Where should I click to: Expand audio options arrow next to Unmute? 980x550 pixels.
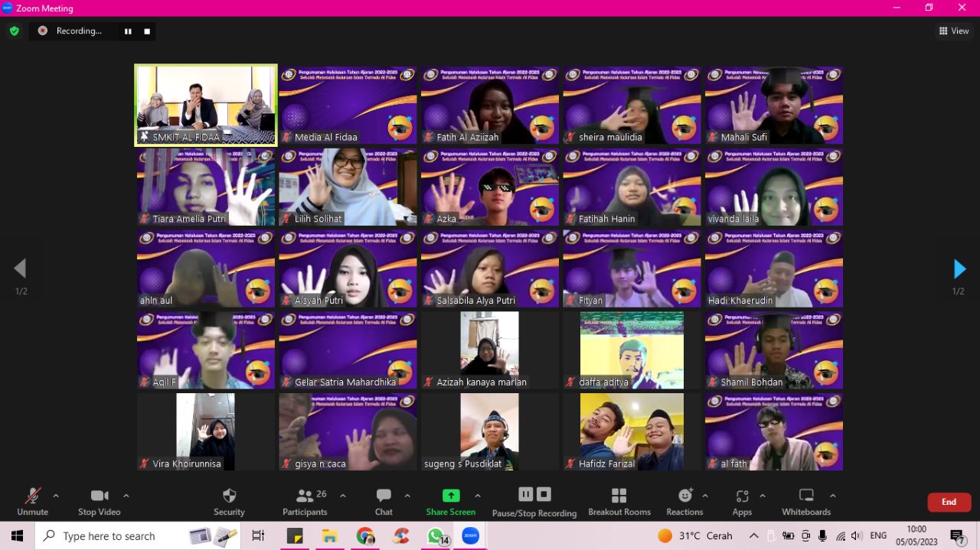click(56, 496)
